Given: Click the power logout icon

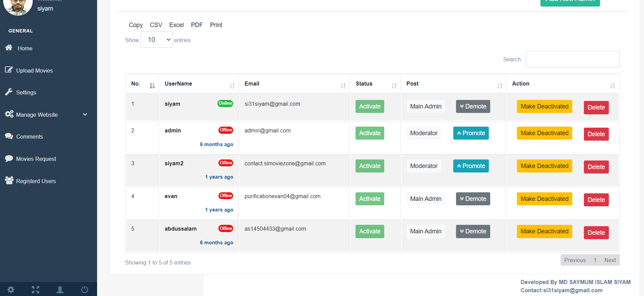Looking at the screenshot, I should (84, 290).
